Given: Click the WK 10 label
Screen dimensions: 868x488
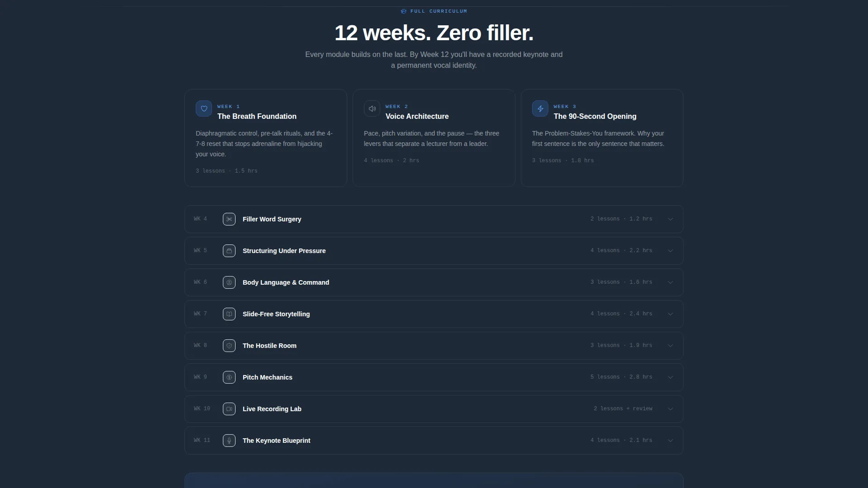Looking at the screenshot, I should tap(202, 408).
